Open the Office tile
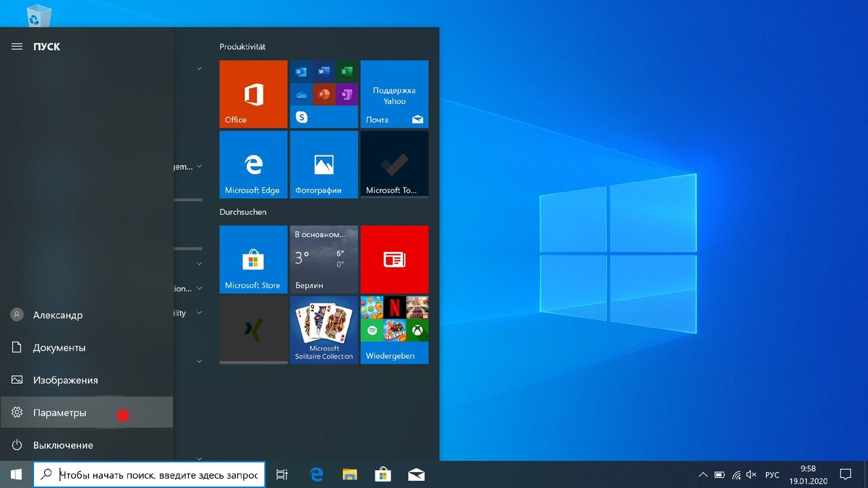The width and height of the screenshot is (868, 488). (x=253, y=94)
